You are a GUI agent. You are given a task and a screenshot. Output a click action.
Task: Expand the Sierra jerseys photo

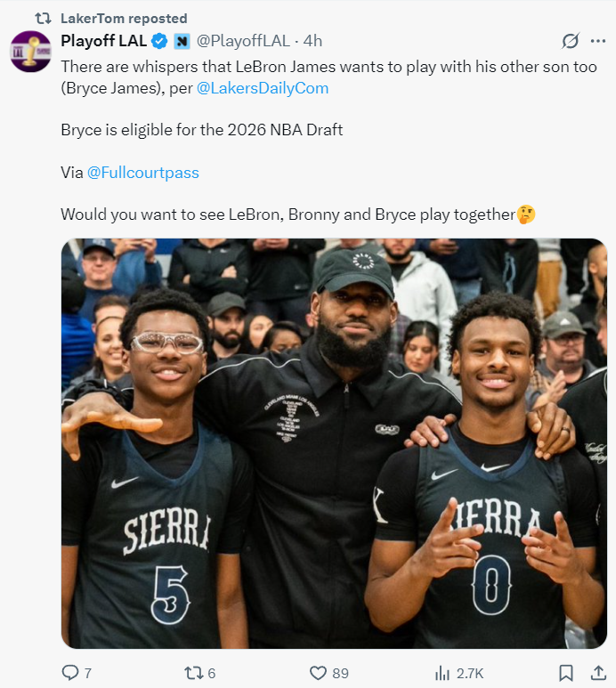334,443
